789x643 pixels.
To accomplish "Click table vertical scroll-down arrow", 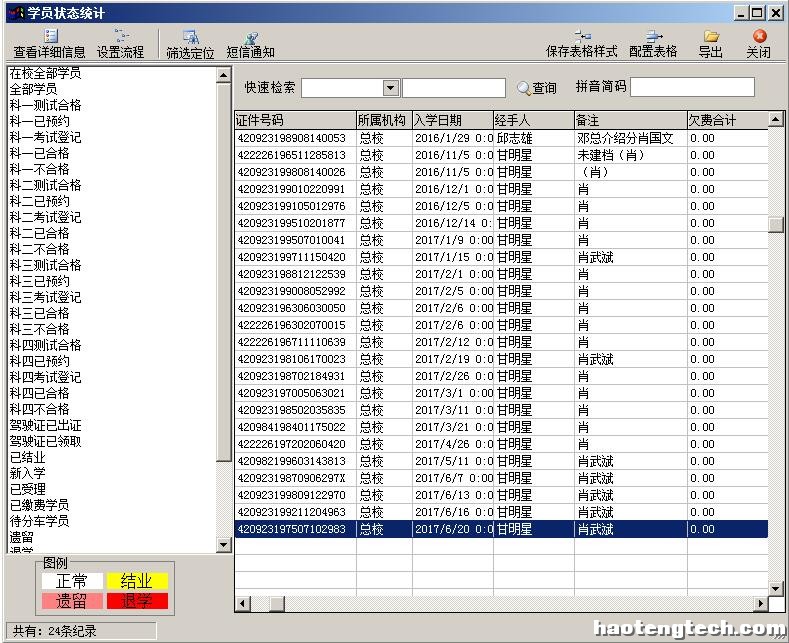I will coord(775,588).
